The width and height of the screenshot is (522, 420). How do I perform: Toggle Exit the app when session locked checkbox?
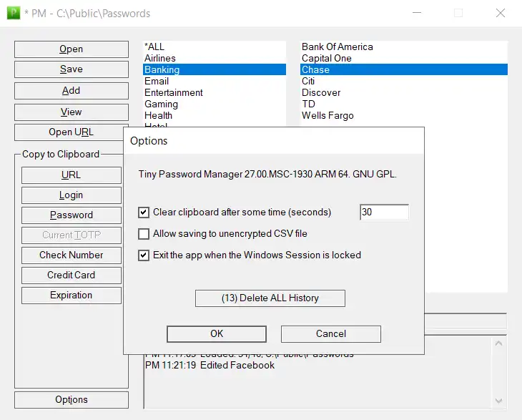(x=144, y=255)
